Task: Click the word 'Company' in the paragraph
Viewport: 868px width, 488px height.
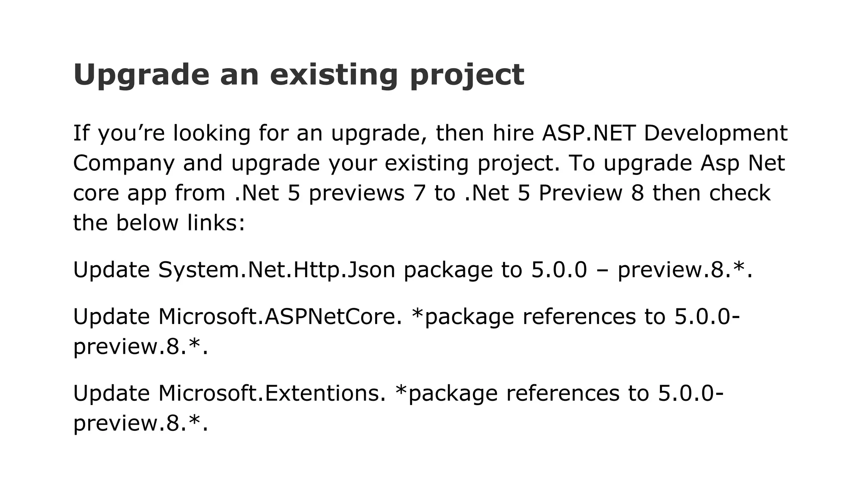Action: (124, 164)
